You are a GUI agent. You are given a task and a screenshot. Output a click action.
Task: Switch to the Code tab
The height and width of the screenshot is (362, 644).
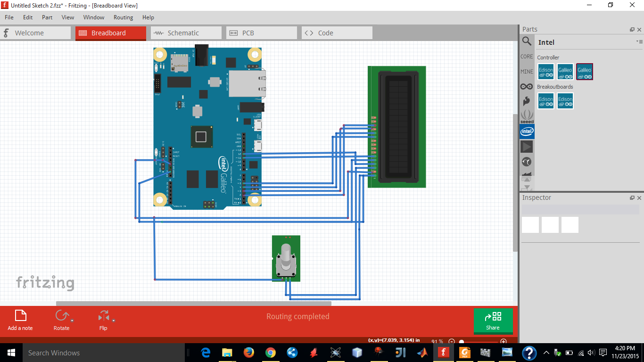tap(337, 33)
